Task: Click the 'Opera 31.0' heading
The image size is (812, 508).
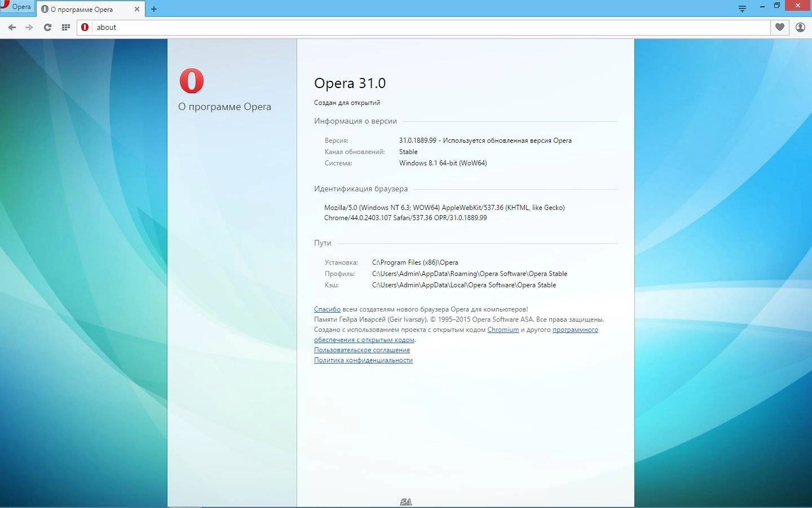Action: [x=350, y=83]
